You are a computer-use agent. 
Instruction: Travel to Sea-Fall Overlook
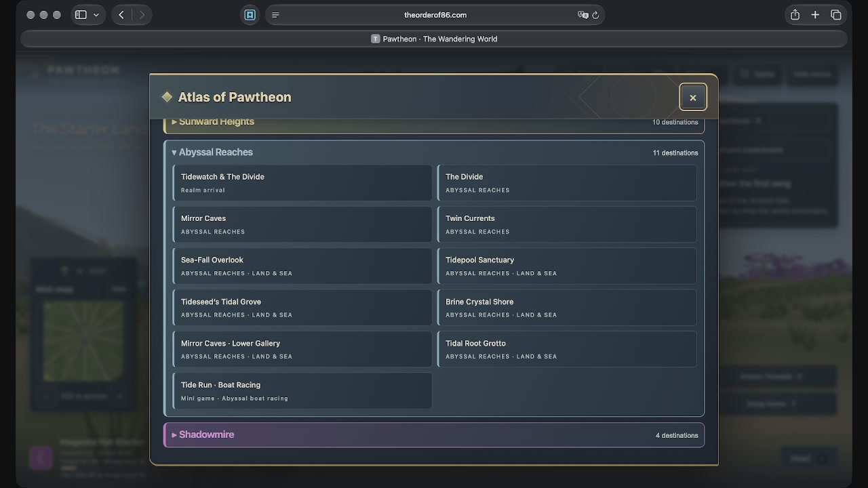click(302, 266)
